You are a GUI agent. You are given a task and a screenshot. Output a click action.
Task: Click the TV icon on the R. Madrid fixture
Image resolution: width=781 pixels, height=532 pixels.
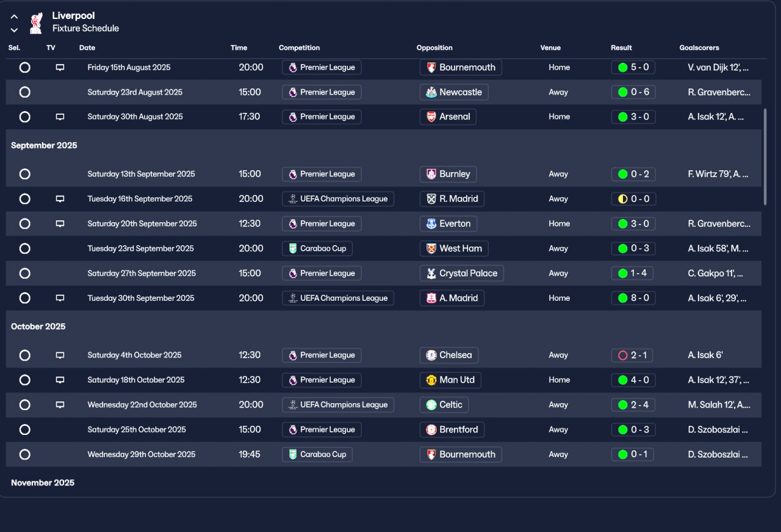60,199
